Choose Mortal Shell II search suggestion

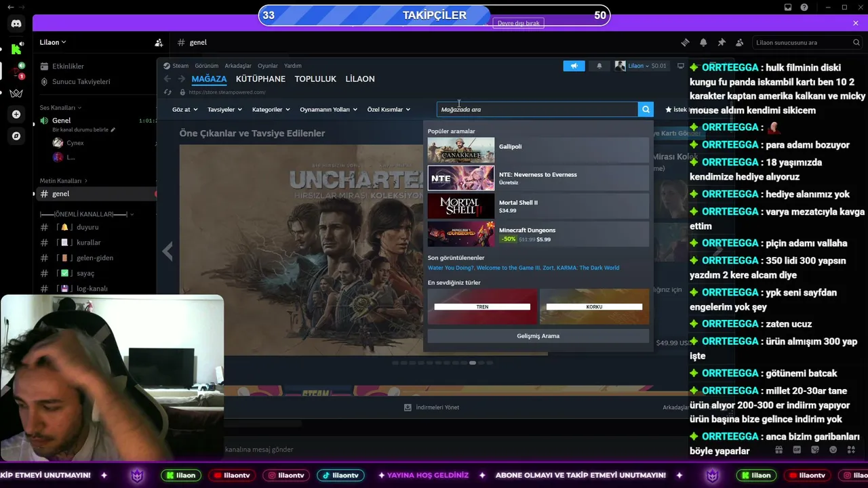tap(538, 206)
